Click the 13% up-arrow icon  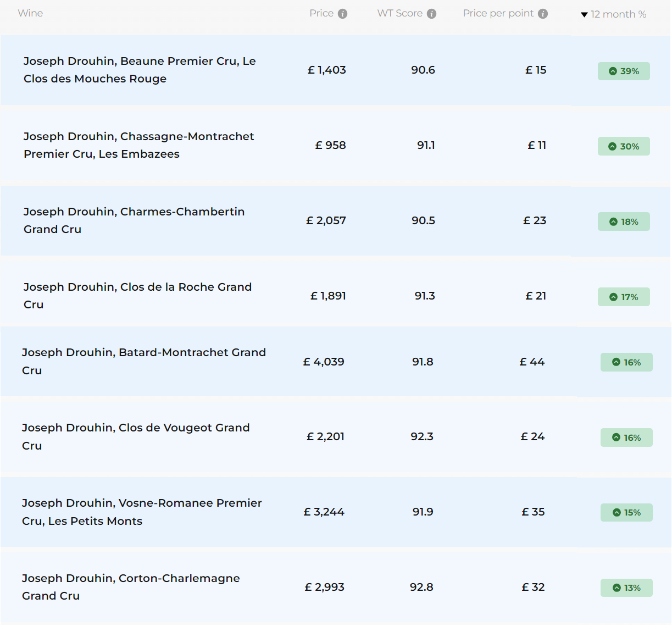pyautogui.click(x=617, y=588)
